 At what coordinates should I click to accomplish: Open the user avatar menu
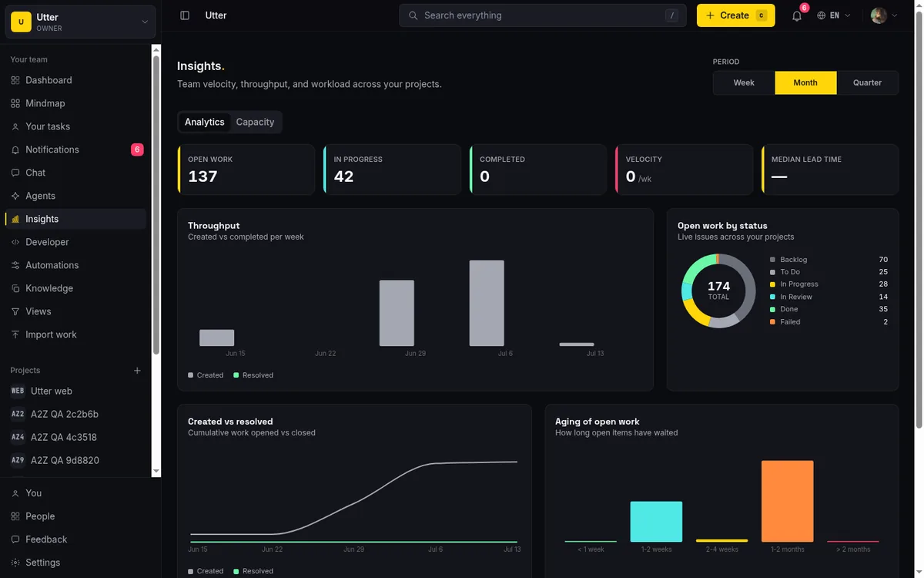884,15
